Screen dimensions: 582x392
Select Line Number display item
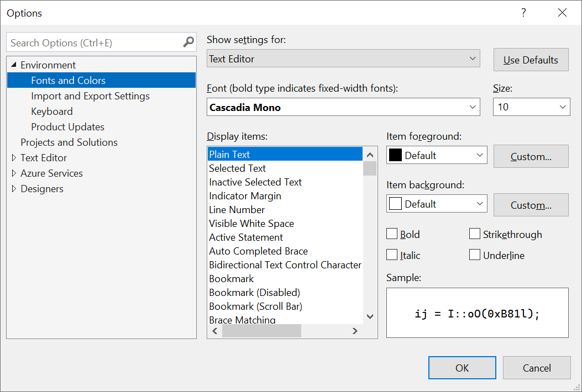285,210
